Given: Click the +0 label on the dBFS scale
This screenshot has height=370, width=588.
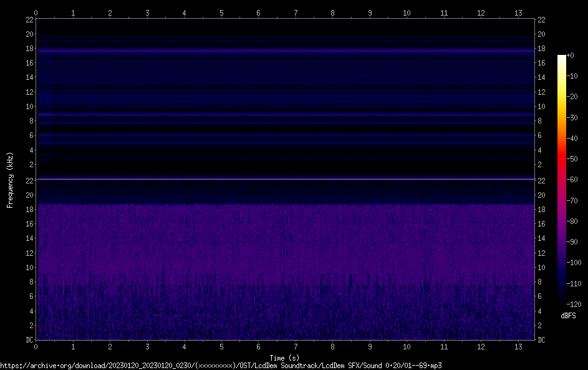Looking at the screenshot, I should point(571,55).
